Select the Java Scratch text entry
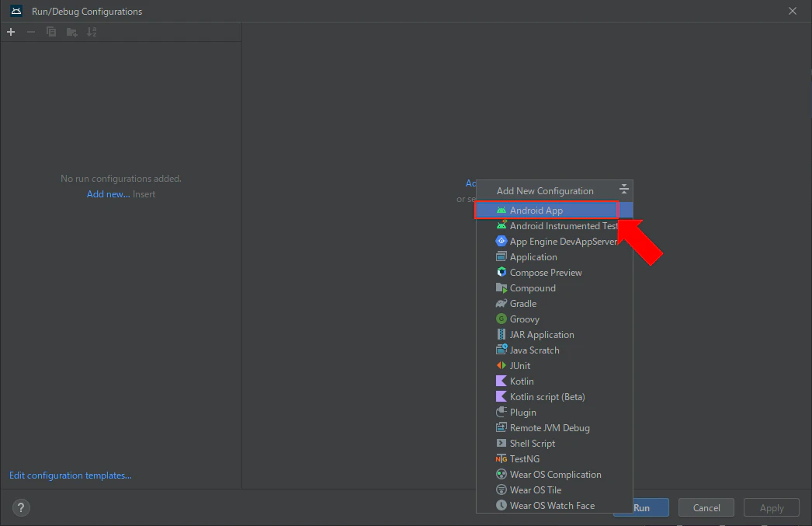This screenshot has height=526, width=812. click(534, 350)
